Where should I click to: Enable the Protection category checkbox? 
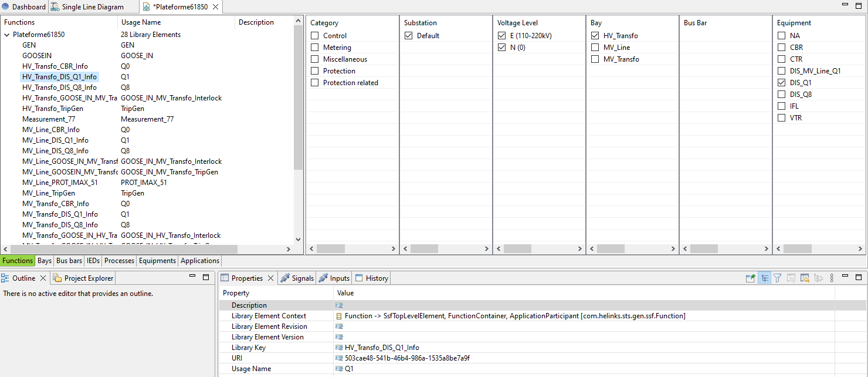314,70
